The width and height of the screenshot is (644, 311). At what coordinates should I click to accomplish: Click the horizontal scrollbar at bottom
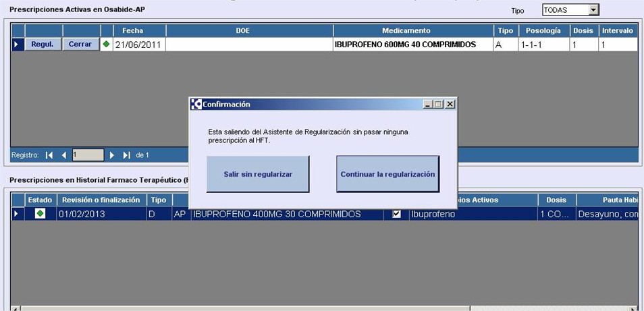270,308
